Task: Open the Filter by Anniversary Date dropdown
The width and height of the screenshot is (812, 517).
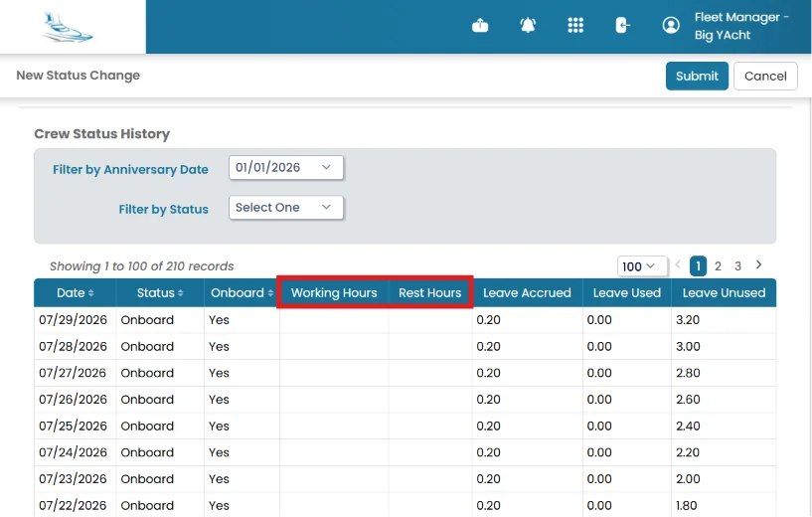Action: 286,168
